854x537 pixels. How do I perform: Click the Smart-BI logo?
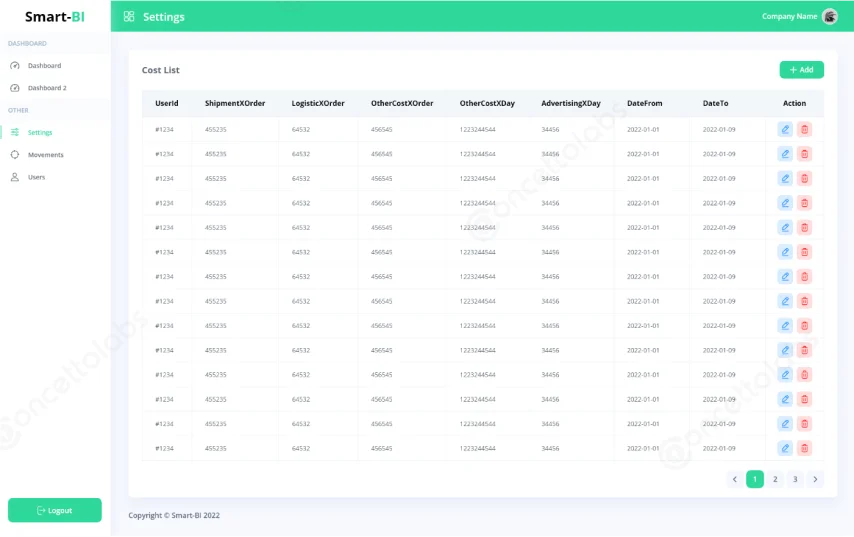[55, 17]
